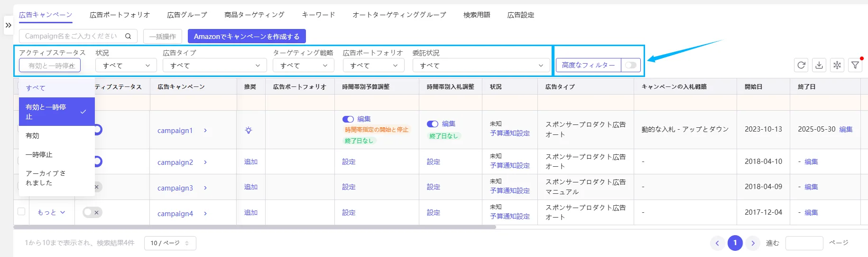Click the download icon
The image size is (868, 257).
(x=819, y=65)
